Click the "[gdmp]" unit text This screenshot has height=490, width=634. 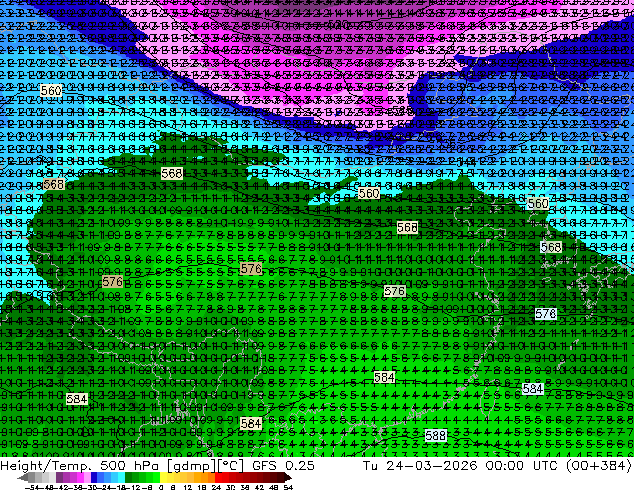(191, 466)
